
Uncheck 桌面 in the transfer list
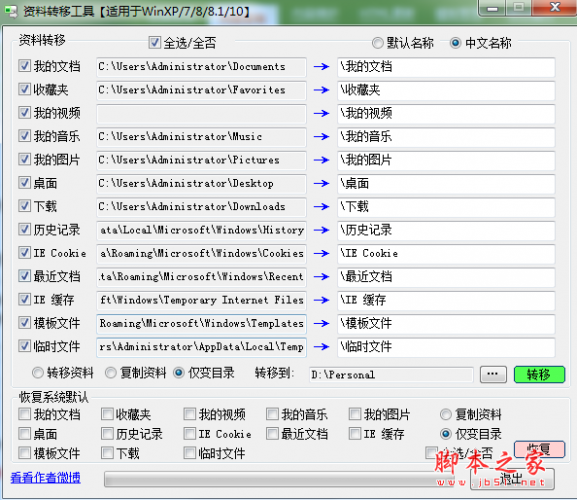pyautogui.click(x=24, y=183)
